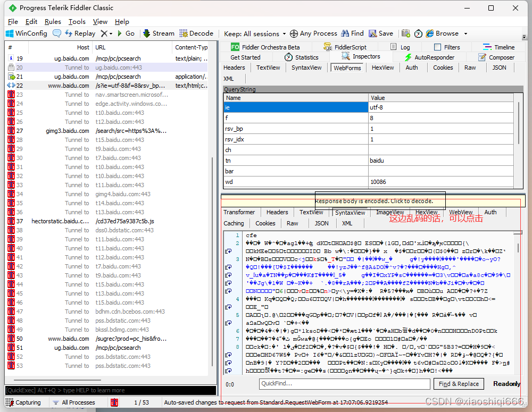
Task: Click the Readonly indicator label
Action: click(506, 383)
